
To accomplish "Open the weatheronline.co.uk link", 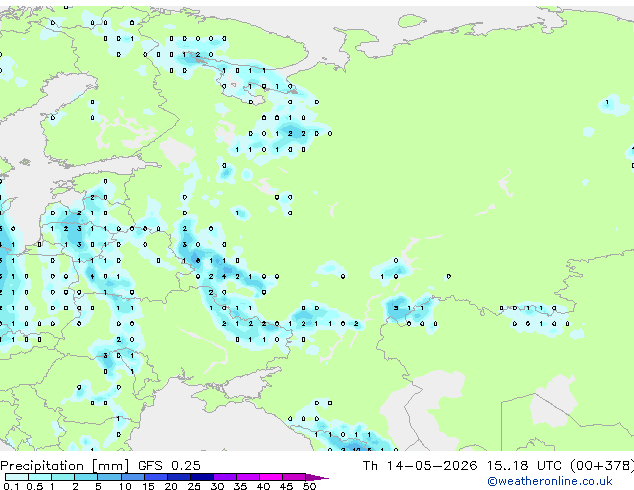I will pyautogui.click(x=550, y=481).
